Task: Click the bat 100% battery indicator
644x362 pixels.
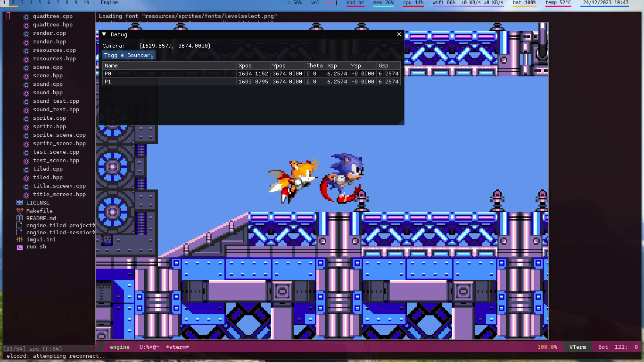Action: point(524,3)
